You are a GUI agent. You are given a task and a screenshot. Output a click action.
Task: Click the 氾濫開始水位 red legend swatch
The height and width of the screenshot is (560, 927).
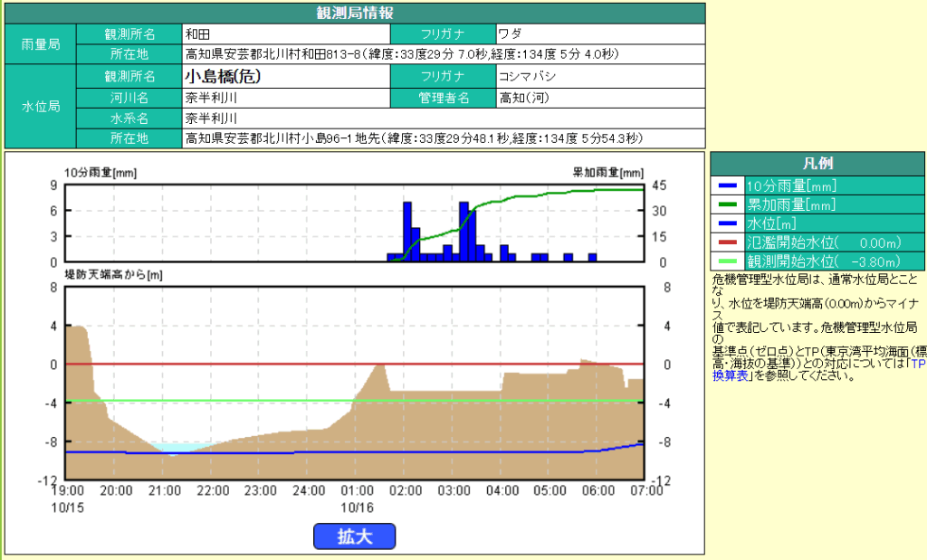(x=727, y=242)
